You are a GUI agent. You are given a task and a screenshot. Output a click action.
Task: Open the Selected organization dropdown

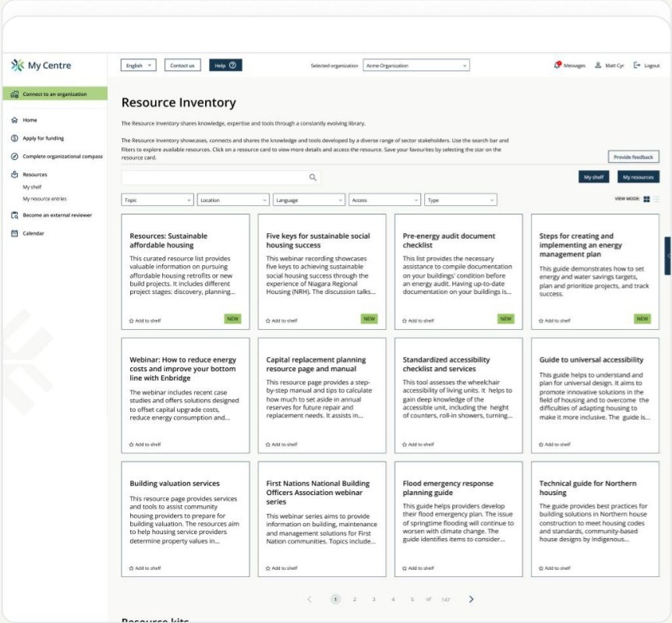coord(416,65)
